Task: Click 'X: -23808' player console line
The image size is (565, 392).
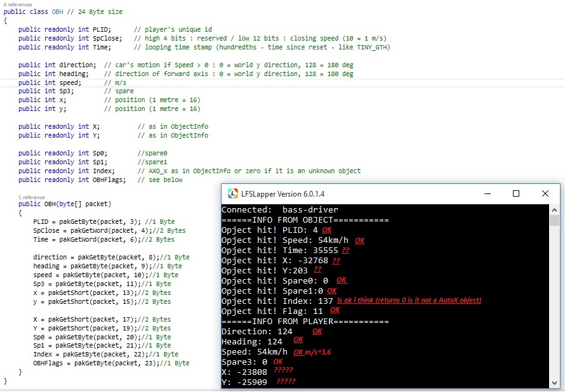Action: (x=244, y=372)
